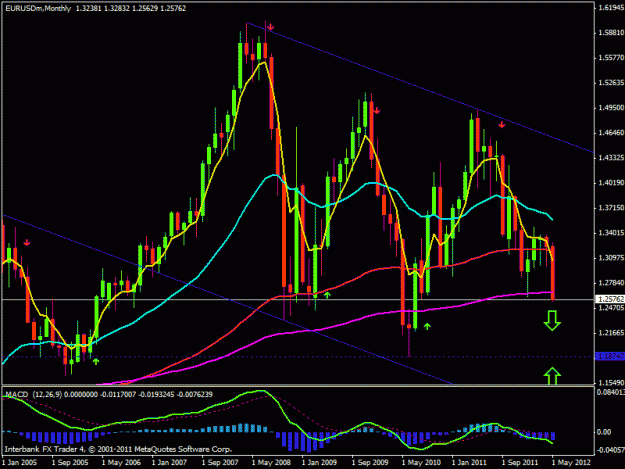Image resolution: width=625 pixels, height=469 pixels.
Task: Select red down arrow at the 2008 peak
Action: pyautogui.click(x=271, y=27)
